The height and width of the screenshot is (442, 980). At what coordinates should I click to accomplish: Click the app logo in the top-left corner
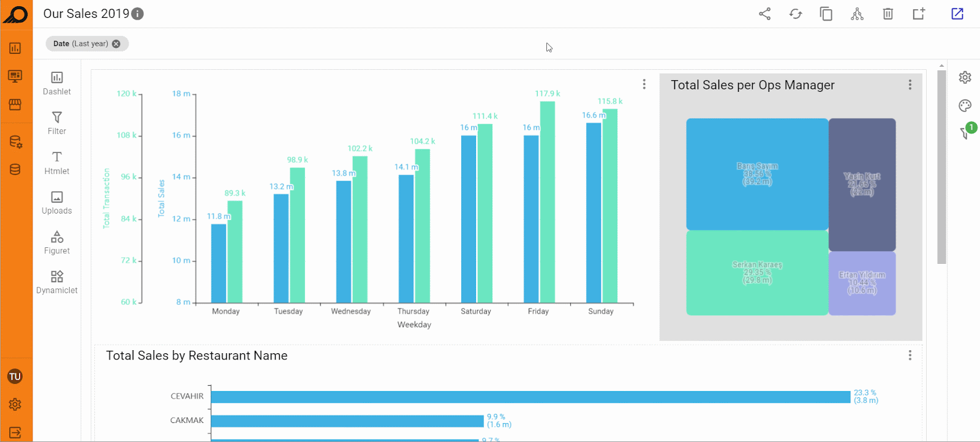pyautogui.click(x=16, y=14)
